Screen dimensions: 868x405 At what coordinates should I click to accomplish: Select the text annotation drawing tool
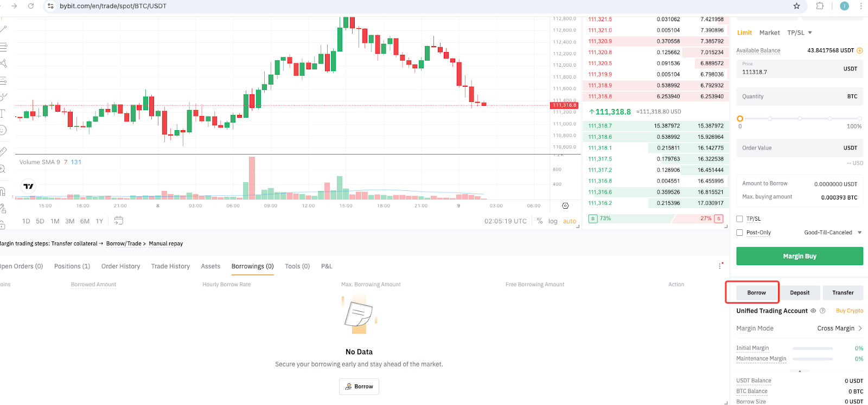3,113
